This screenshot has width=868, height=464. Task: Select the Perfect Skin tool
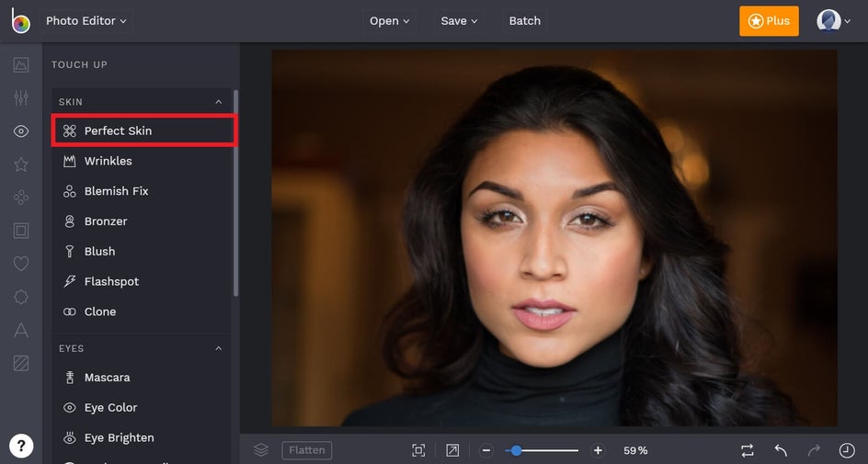pos(144,130)
